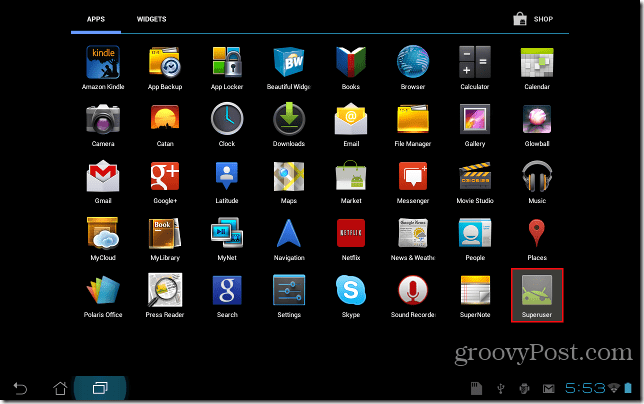Open the Google Search app
Screen dimensions: 644x404
click(x=227, y=296)
